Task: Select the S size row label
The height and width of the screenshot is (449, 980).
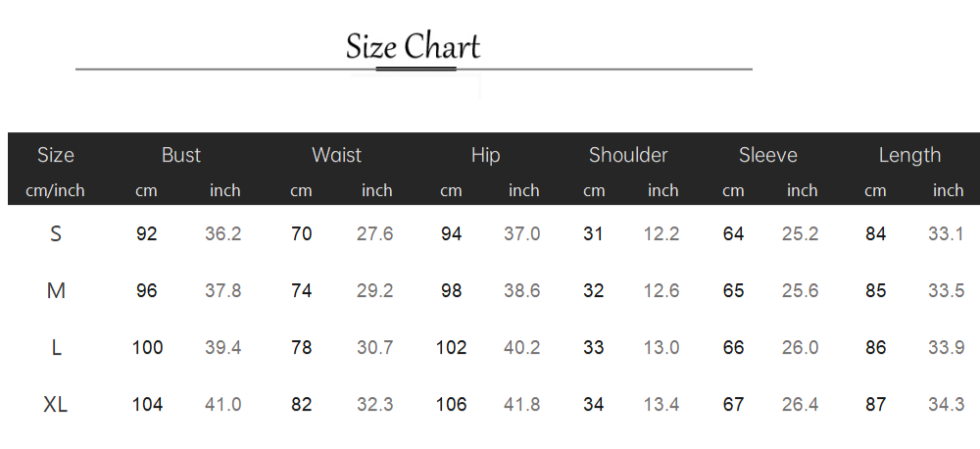Action: click(56, 234)
